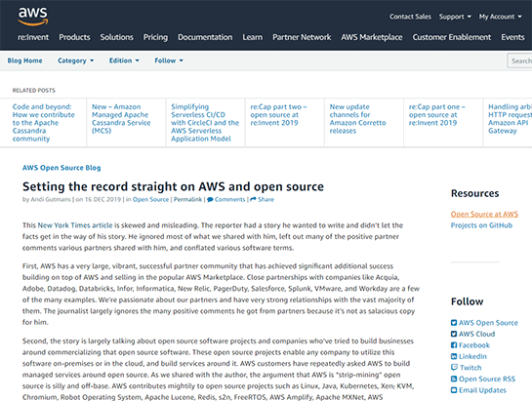Expand the My Account dropdown
This screenshot has height=401, width=532.
click(x=501, y=17)
